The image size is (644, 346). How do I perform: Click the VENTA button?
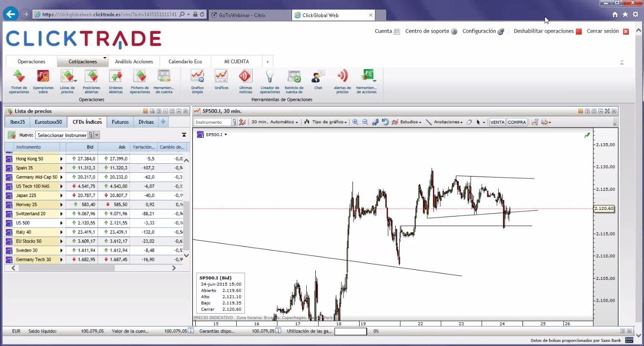click(x=497, y=122)
